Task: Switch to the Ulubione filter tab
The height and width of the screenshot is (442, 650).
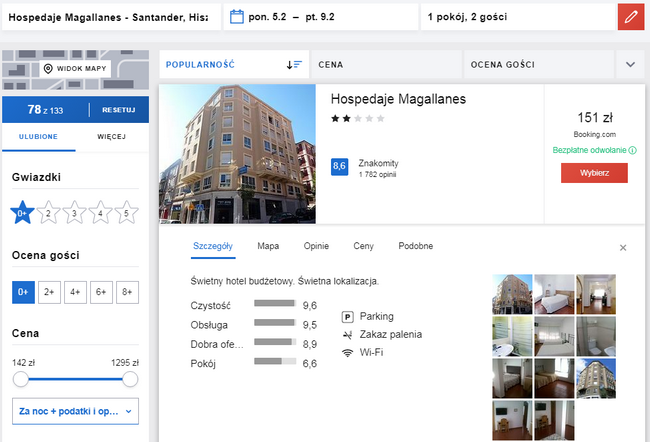Action: (39, 137)
